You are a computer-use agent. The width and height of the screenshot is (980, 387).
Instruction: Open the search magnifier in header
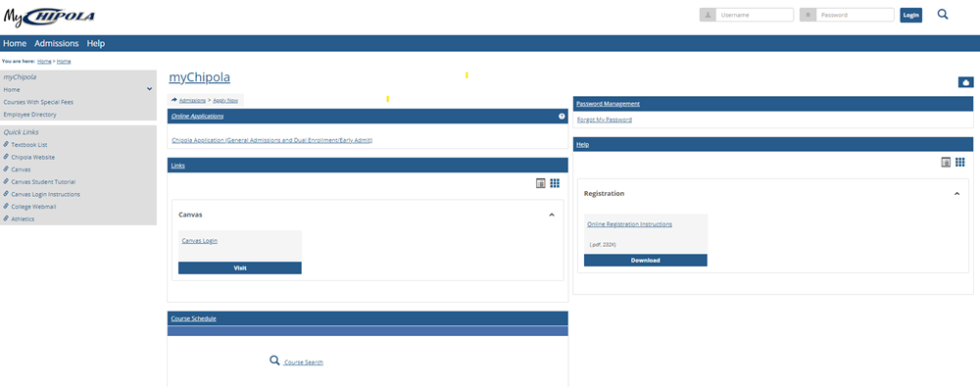click(943, 15)
